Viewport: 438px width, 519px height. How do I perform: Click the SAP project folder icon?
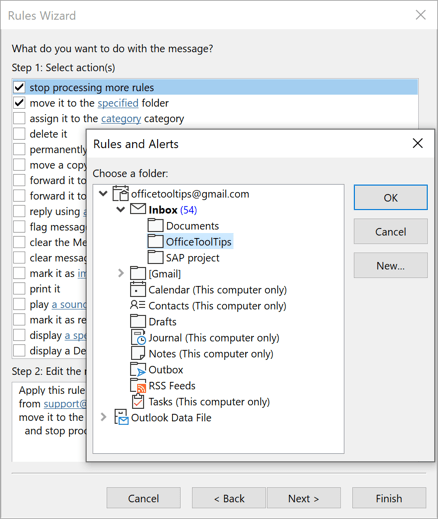tap(155, 257)
